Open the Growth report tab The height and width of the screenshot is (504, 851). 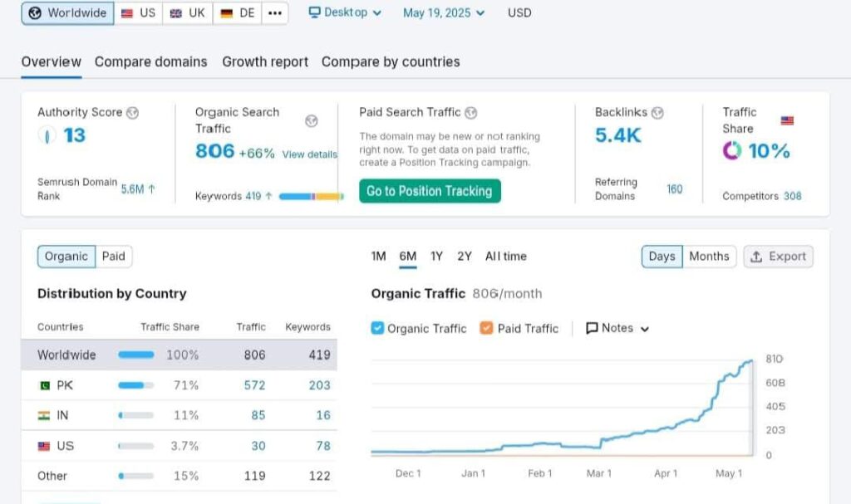click(x=265, y=62)
